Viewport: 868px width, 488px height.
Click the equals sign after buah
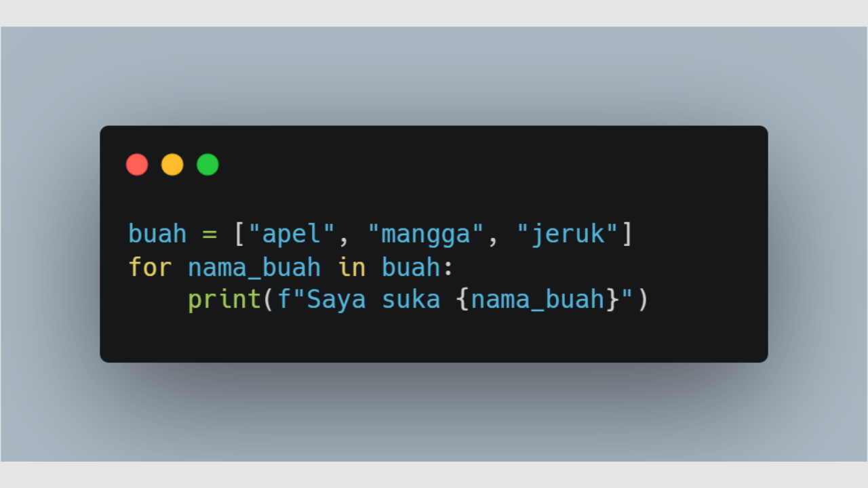(x=210, y=235)
